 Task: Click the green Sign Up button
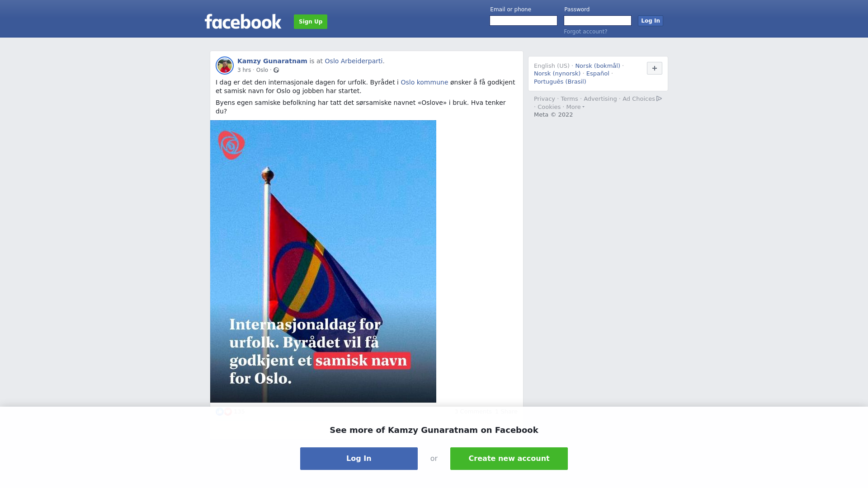[x=311, y=22]
